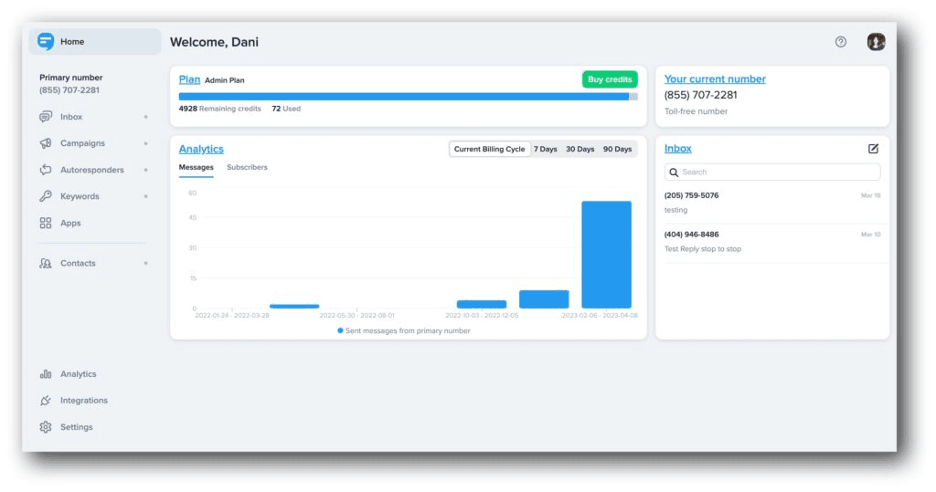
Task: Switch to the Messages tab
Action: coord(196,167)
